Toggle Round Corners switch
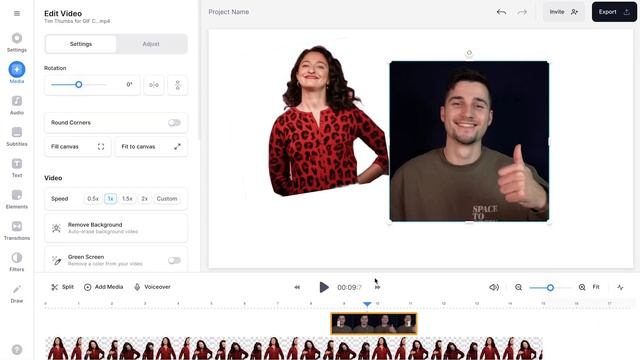Screen dimensions: 640x360 tap(174, 122)
